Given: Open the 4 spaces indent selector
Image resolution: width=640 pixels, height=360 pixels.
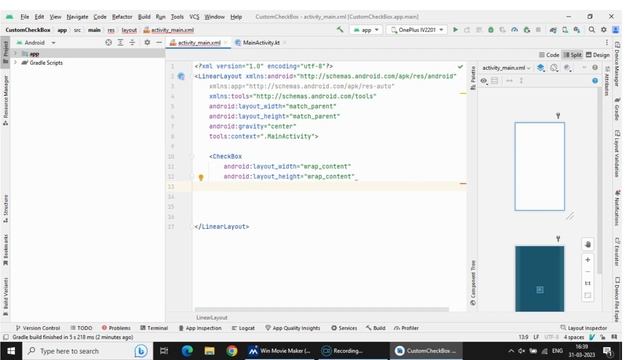Looking at the screenshot, I should coord(574,337).
